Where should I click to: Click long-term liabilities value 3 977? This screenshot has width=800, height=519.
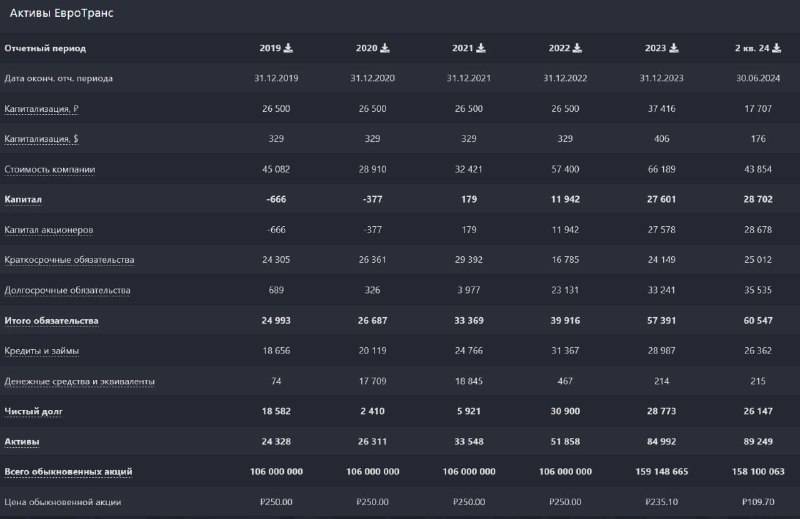[468, 290]
